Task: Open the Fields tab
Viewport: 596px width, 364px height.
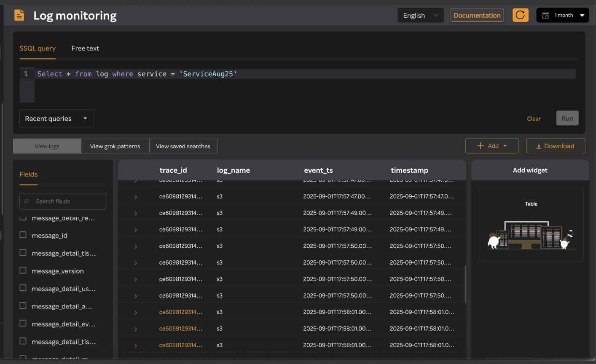Action: pyautogui.click(x=29, y=174)
